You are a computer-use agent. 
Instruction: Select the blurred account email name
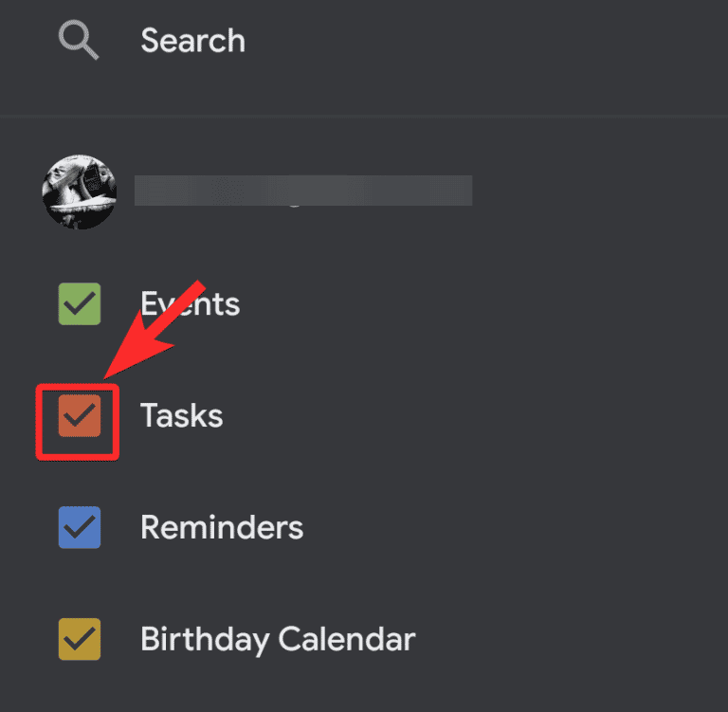pos(302,191)
